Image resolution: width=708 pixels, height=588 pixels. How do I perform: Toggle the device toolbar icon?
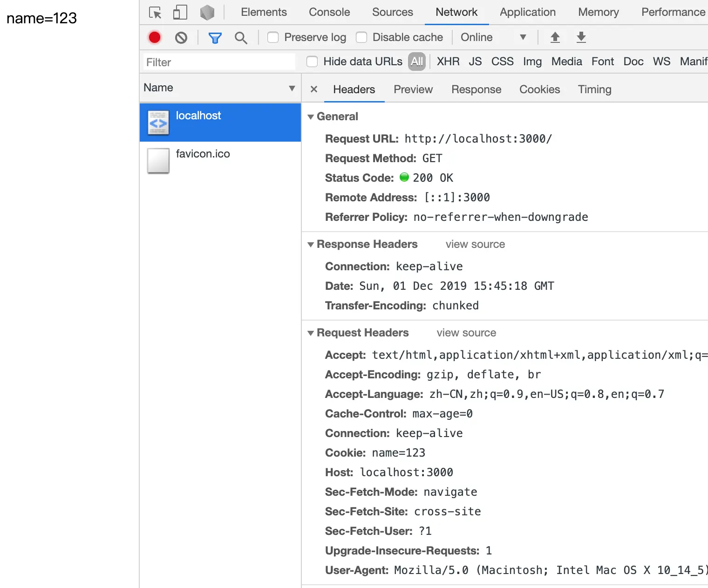click(x=180, y=12)
